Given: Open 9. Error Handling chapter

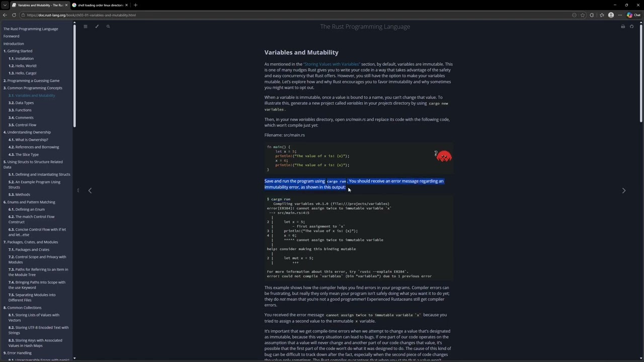Looking at the screenshot, I should (18, 353).
